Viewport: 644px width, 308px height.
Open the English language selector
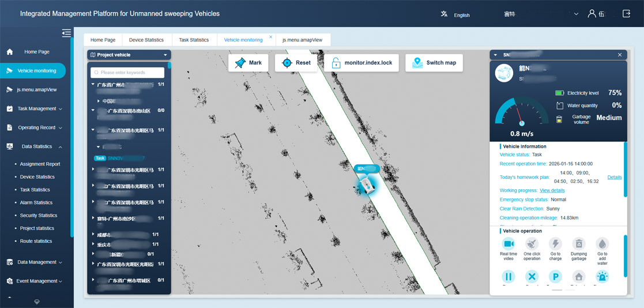(455, 14)
